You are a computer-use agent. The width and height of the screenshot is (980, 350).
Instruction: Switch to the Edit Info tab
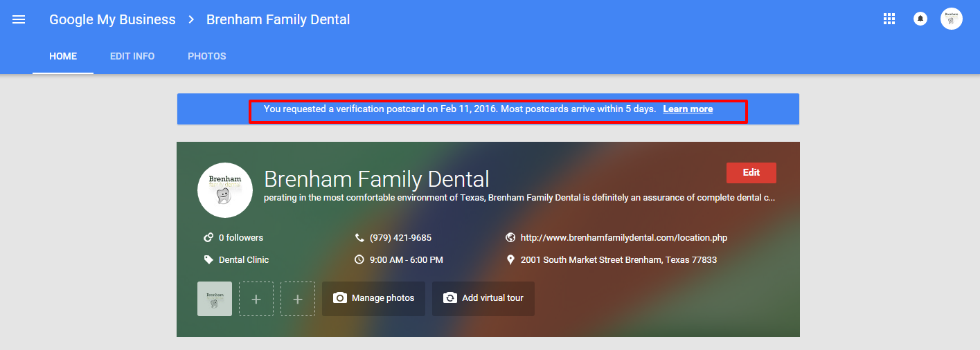click(132, 56)
